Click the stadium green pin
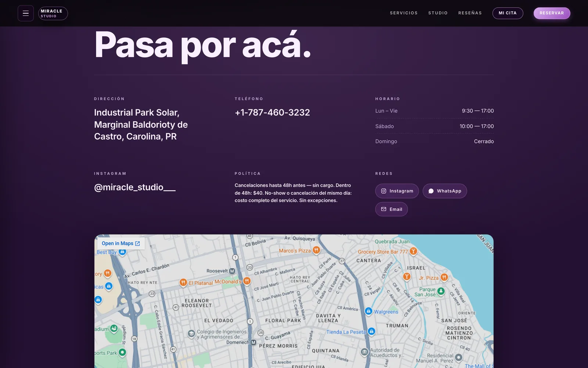 pos(114,328)
